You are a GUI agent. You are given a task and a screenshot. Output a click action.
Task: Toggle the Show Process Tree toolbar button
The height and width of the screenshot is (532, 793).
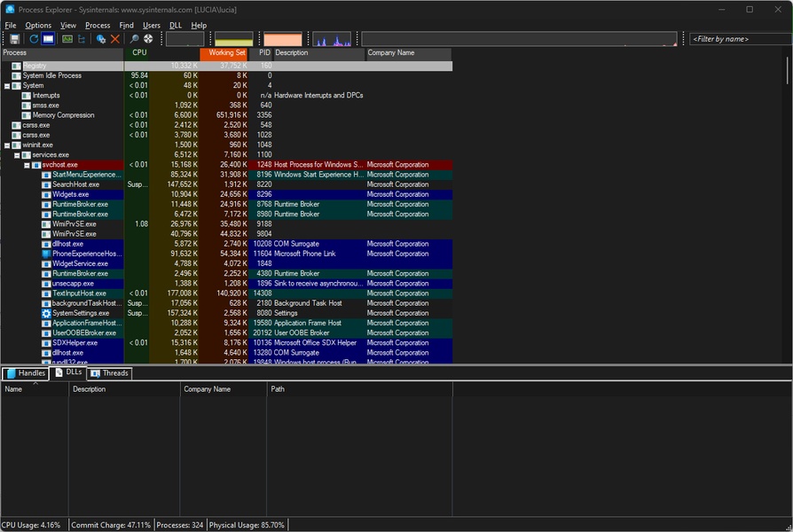point(82,39)
